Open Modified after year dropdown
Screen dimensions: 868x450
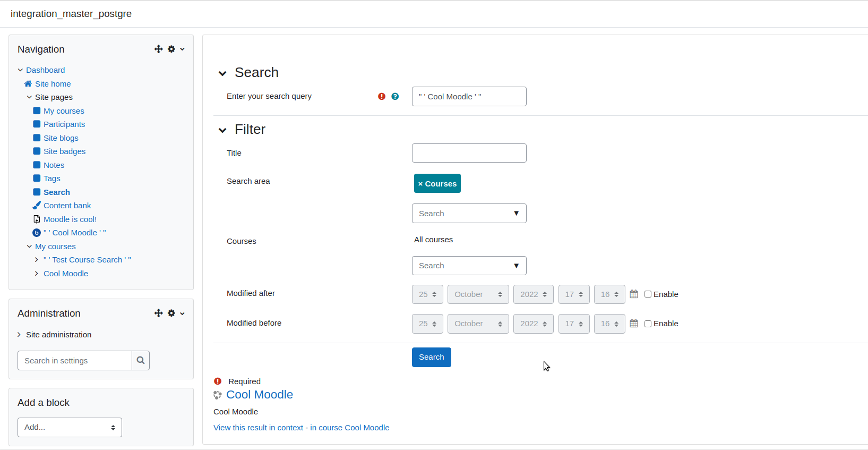click(534, 294)
